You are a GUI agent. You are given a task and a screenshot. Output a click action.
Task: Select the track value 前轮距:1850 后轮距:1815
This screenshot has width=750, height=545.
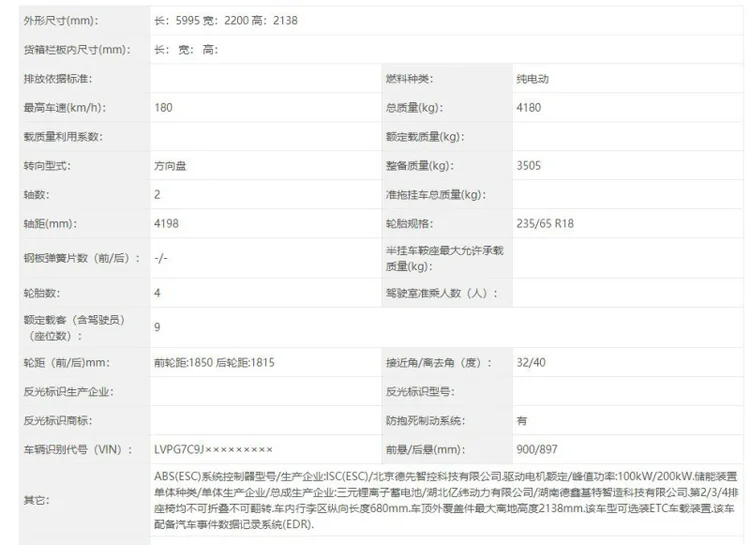(x=214, y=363)
